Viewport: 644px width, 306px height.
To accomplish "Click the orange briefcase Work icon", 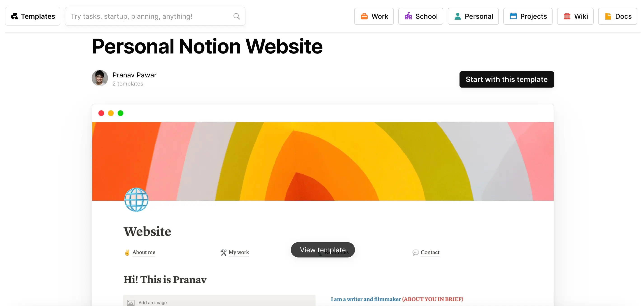I will [364, 16].
